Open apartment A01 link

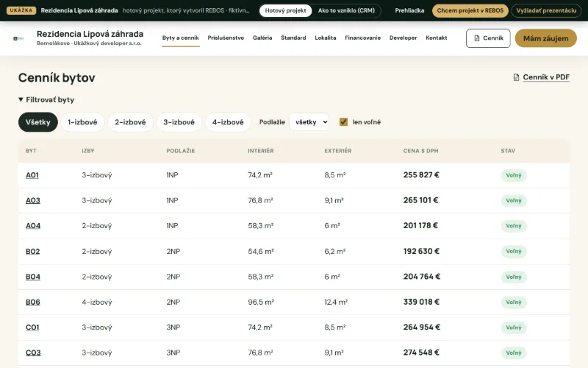pyautogui.click(x=32, y=175)
